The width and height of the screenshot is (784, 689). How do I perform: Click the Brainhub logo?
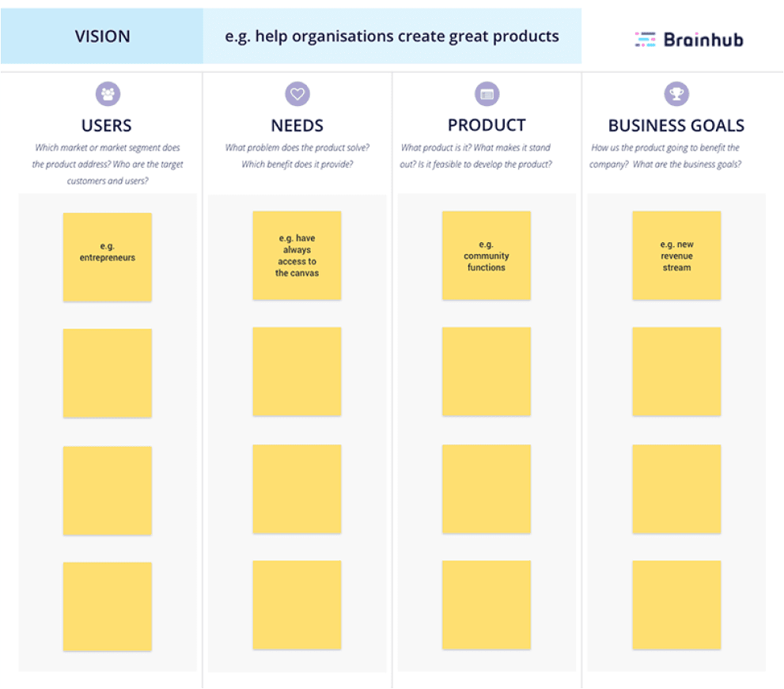point(689,40)
